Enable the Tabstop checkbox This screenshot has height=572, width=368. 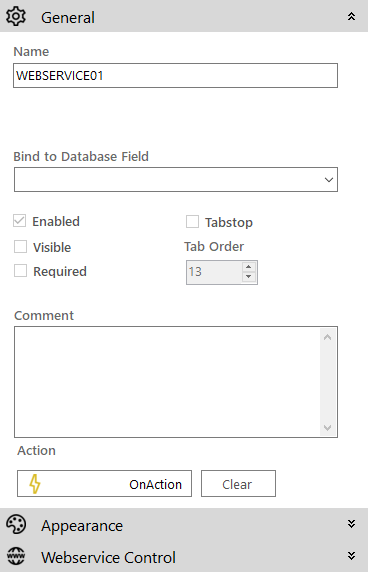coord(192,221)
